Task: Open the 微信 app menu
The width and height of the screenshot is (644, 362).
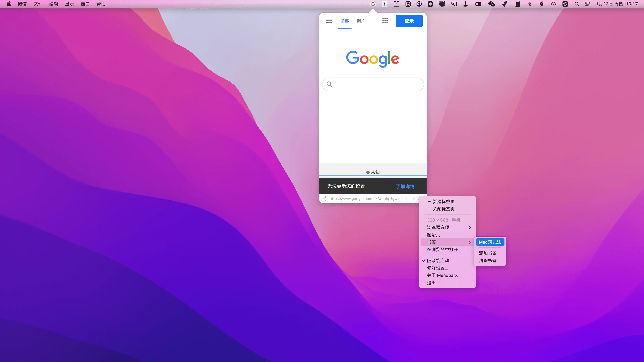Action: (22, 4)
